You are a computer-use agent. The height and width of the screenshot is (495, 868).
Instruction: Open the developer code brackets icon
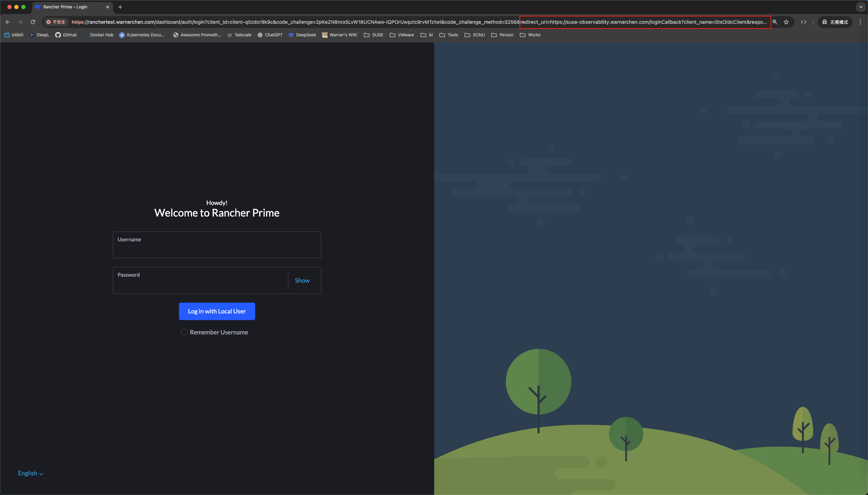(804, 22)
